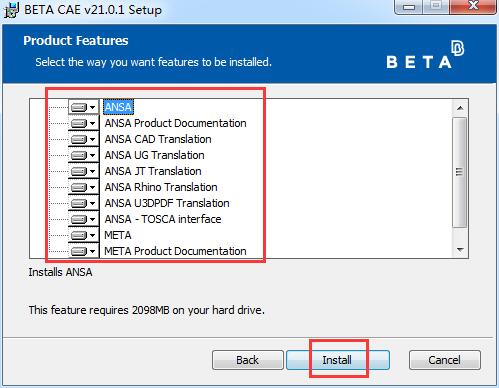499x388 pixels.
Task: Select ANSA CAD Translation feature
Action: 158,139
